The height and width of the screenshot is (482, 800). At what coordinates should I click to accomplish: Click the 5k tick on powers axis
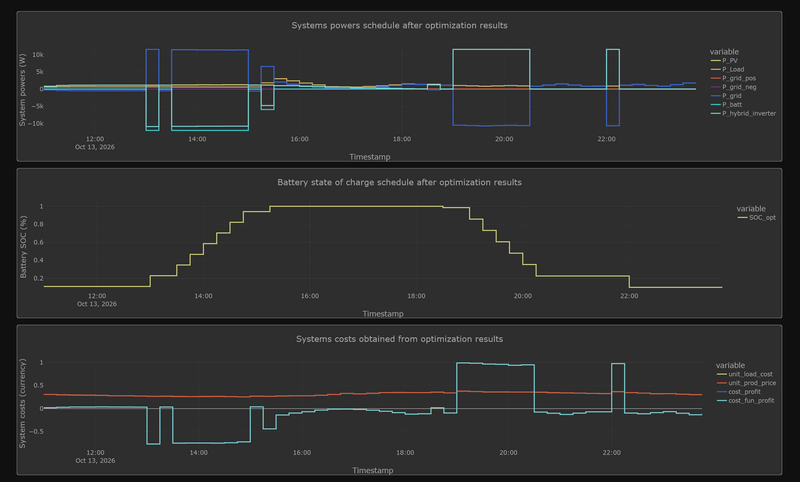click(39, 72)
